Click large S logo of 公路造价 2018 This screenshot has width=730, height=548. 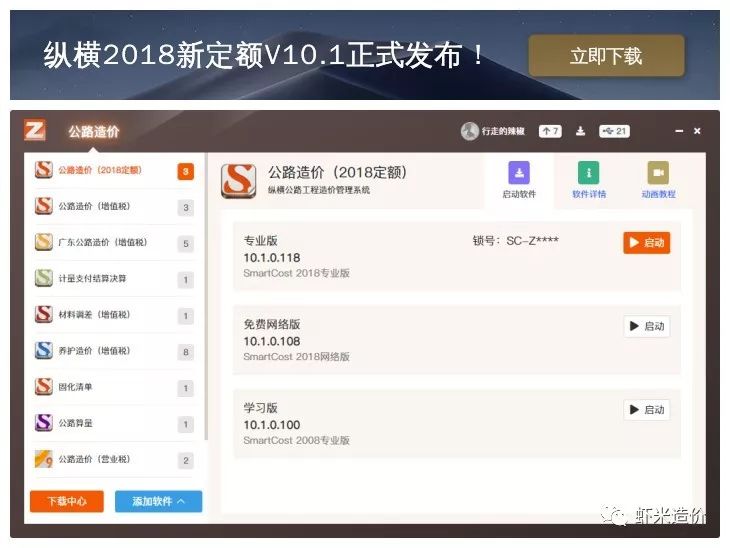pos(238,181)
